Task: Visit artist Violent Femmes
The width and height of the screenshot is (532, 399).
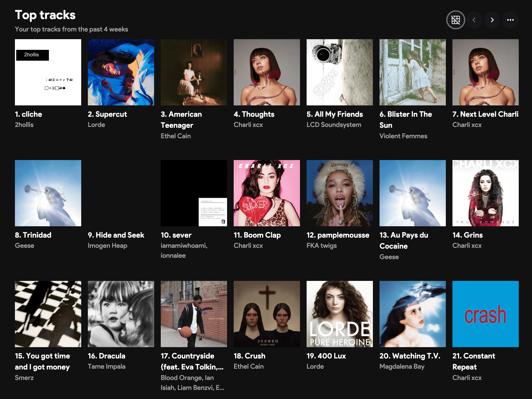Action: tap(403, 136)
